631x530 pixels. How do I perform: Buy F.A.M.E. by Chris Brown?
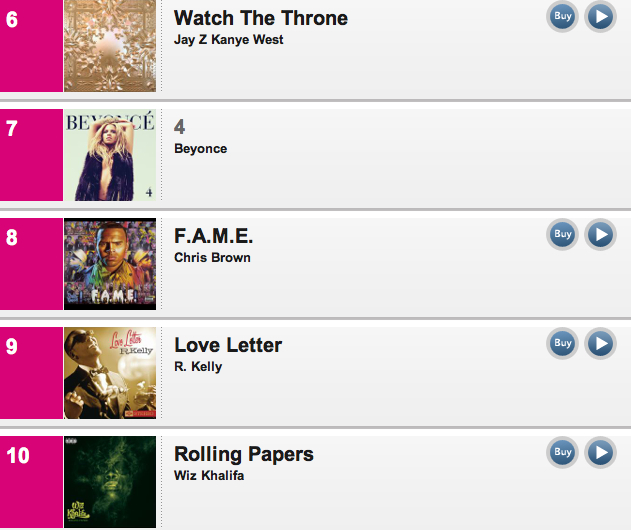(563, 235)
